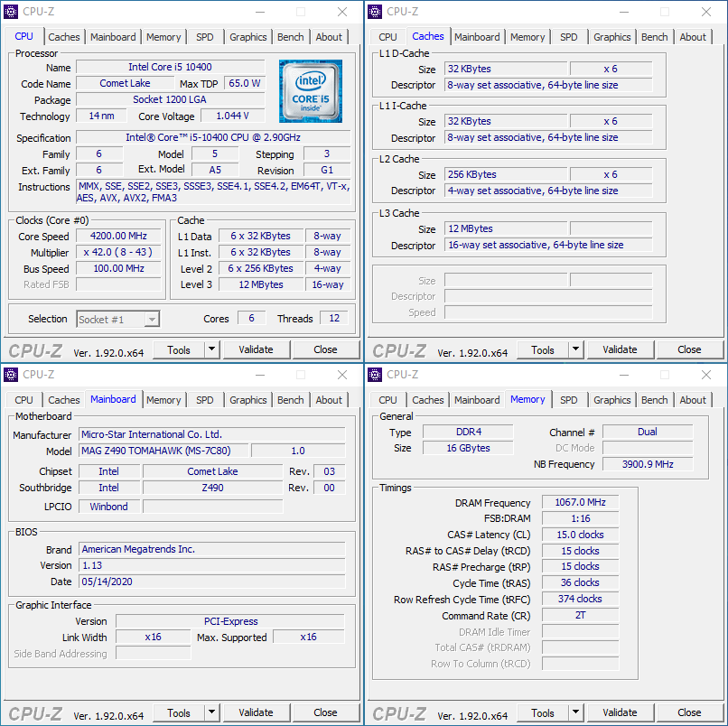Switch to Caches tab in CPU window
The height and width of the screenshot is (726, 728).
coord(64,37)
